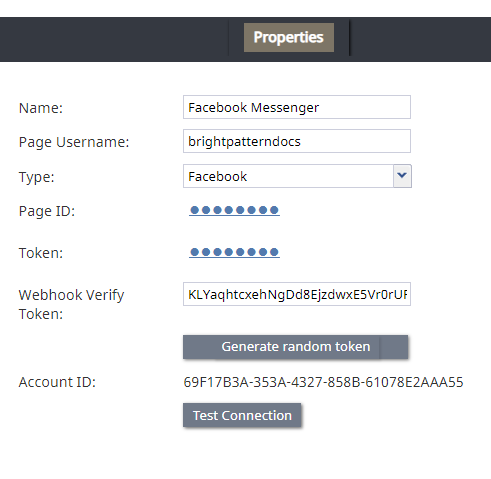Select the Webhook Verify Token input field
The height and width of the screenshot is (479, 491).
pos(297,294)
